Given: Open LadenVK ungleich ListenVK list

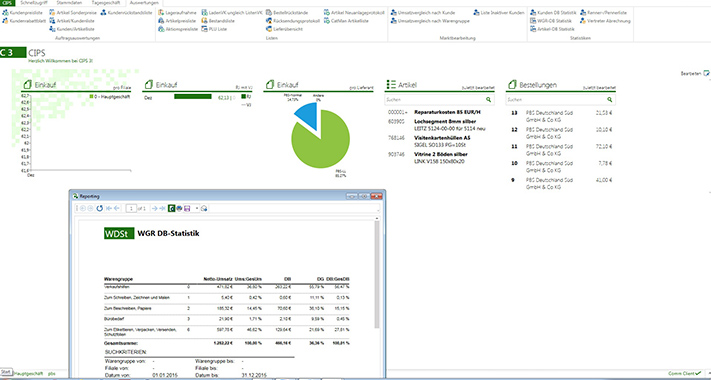Looking at the screenshot, I should click(232, 13).
